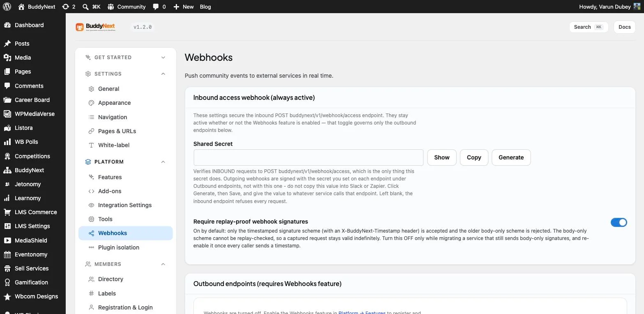644x314 pixels.
Task: Open LMS Settings sidebar icon
Action: pyautogui.click(x=7, y=226)
